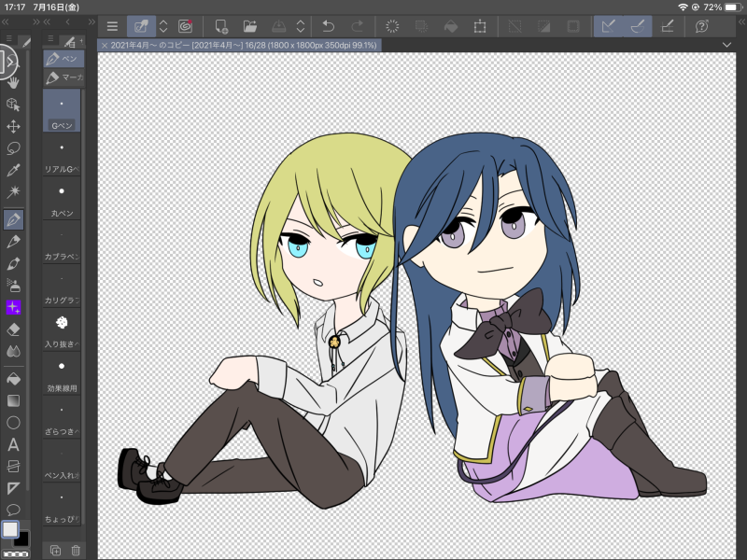Expand the save options up-down arrows

coord(300,26)
